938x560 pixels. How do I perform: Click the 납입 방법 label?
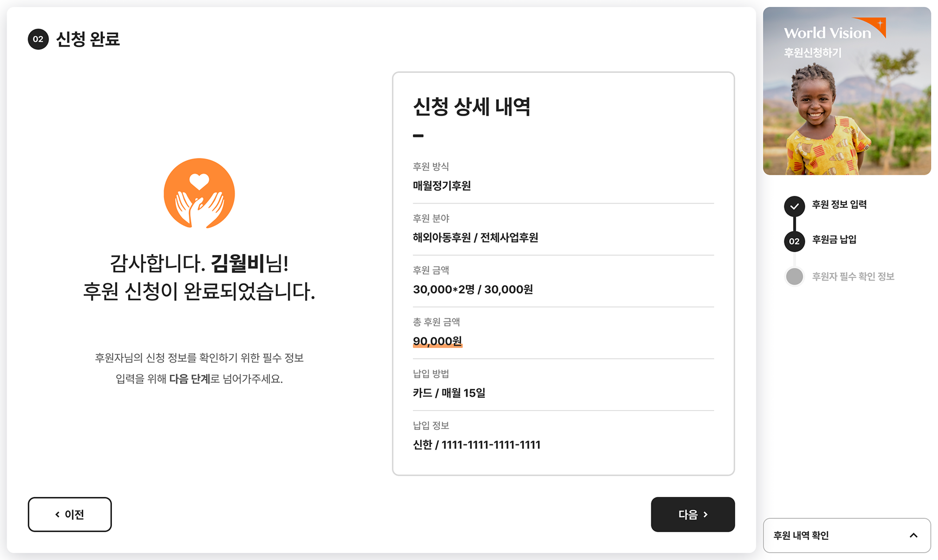tap(431, 373)
